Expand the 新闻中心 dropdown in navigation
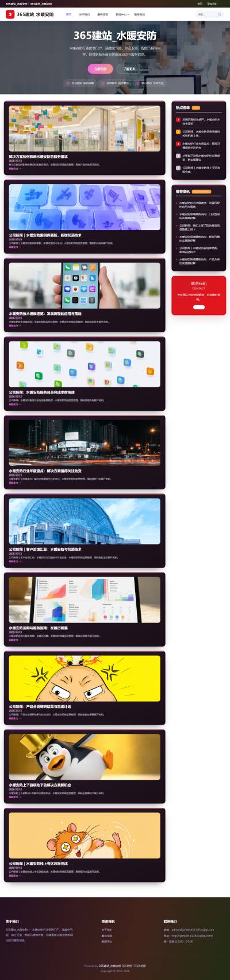 122,14
